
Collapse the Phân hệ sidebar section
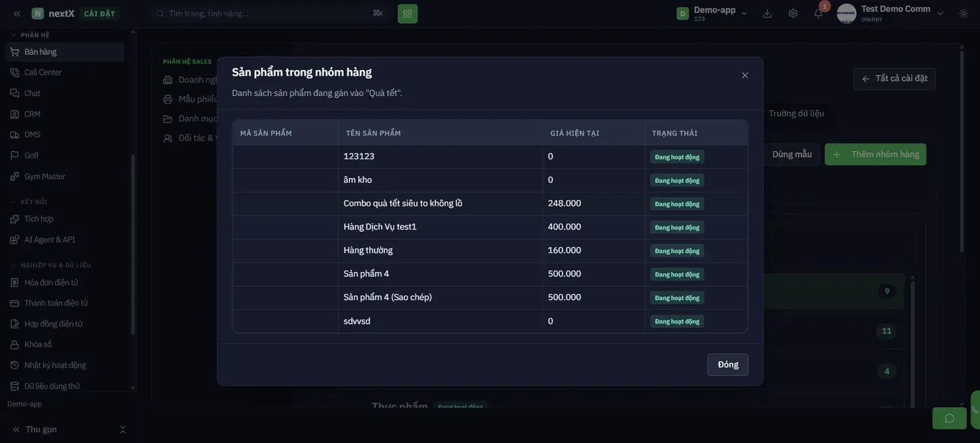[30, 35]
